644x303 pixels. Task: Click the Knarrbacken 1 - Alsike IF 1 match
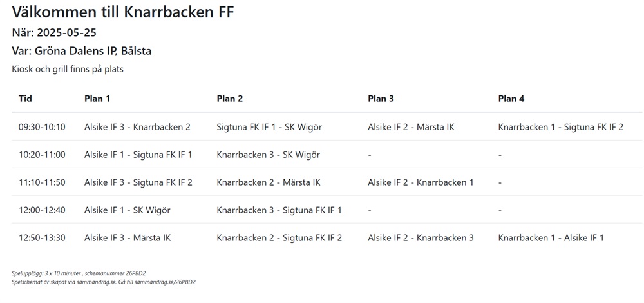(x=551, y=238)
